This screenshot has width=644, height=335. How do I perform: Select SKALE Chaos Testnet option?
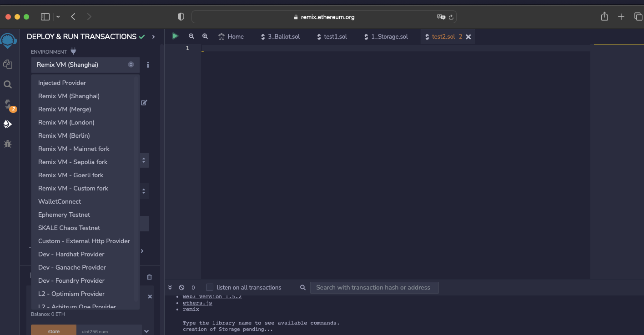pos(85,228)
